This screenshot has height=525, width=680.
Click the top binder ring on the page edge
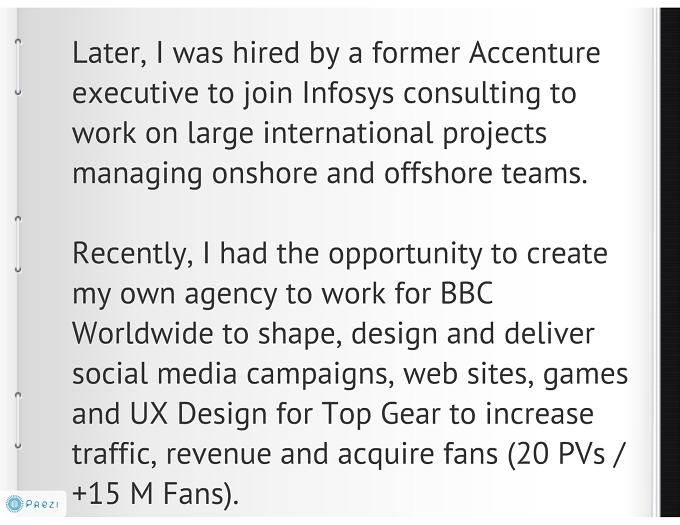click(18, 67)
